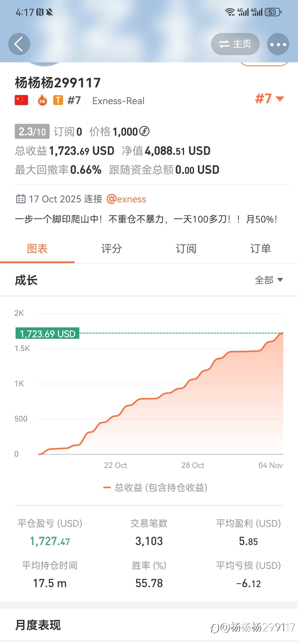Tap the coin icon beside price 1,000

144,131
